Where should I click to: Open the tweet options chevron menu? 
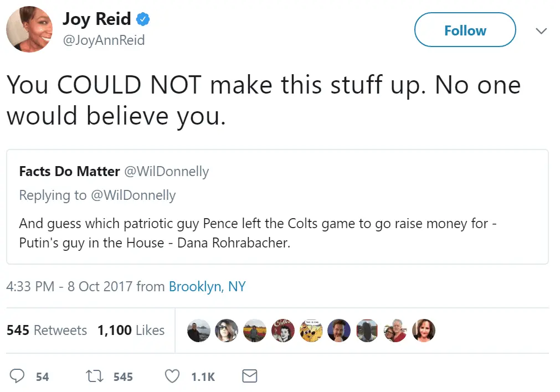click(541, 31)
